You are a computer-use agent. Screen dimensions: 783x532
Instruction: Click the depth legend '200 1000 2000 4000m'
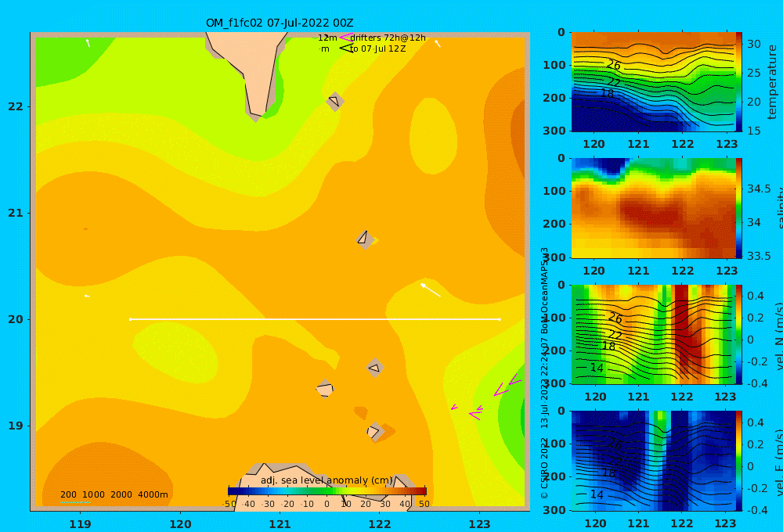tap(114, 494)
